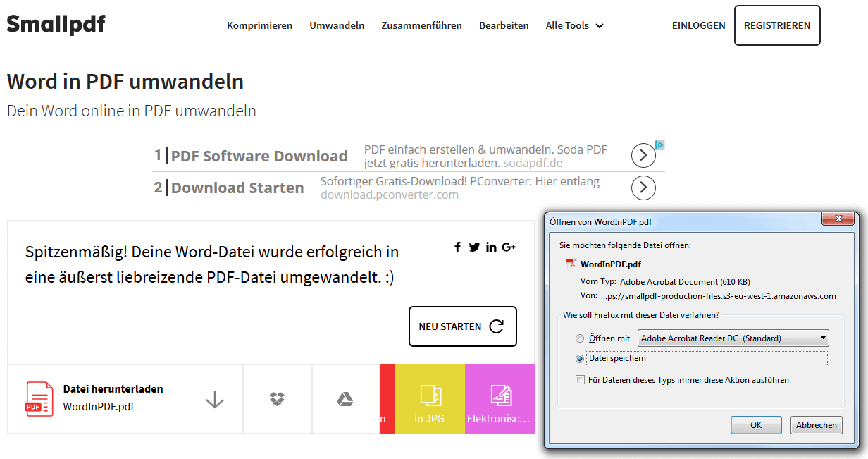Expand the 'Alle Tools' menu

(x=574, y=25)
